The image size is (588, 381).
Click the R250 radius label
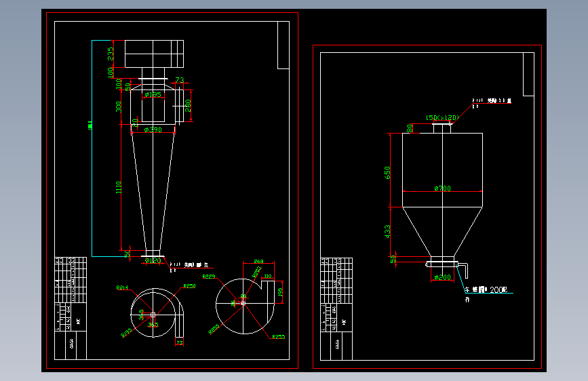[x=189, y=286]
